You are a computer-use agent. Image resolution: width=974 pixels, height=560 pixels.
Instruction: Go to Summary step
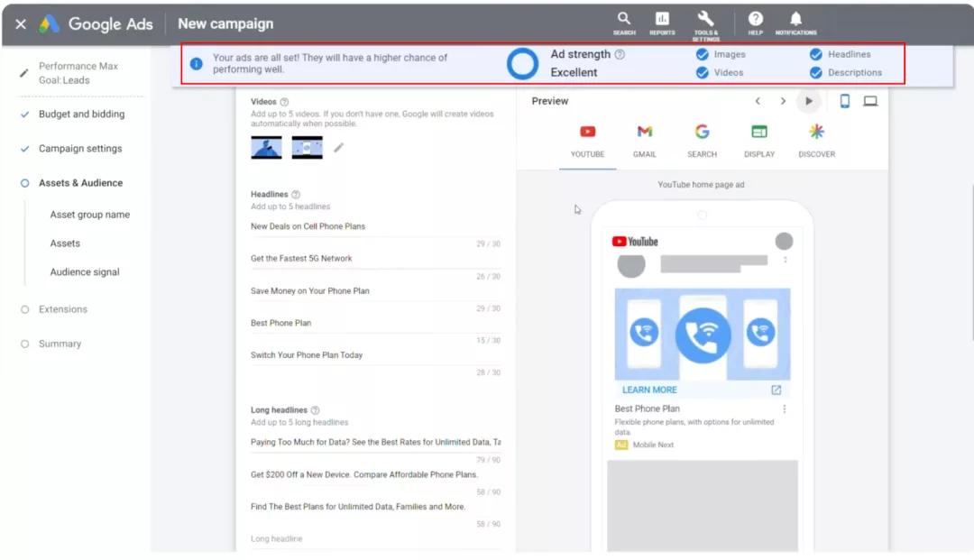[x=60, y=344]
